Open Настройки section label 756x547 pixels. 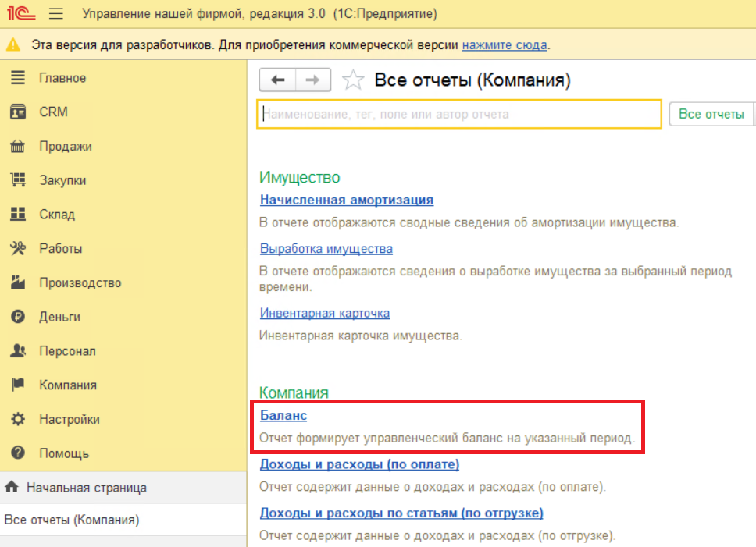(70, 419)
